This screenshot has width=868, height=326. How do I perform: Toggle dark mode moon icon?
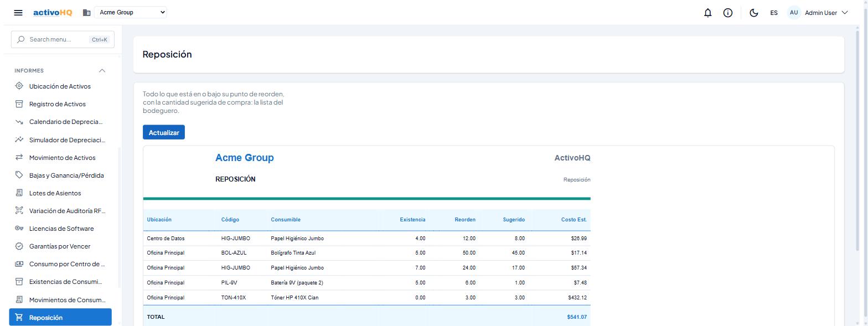click(x=753, y=13)
